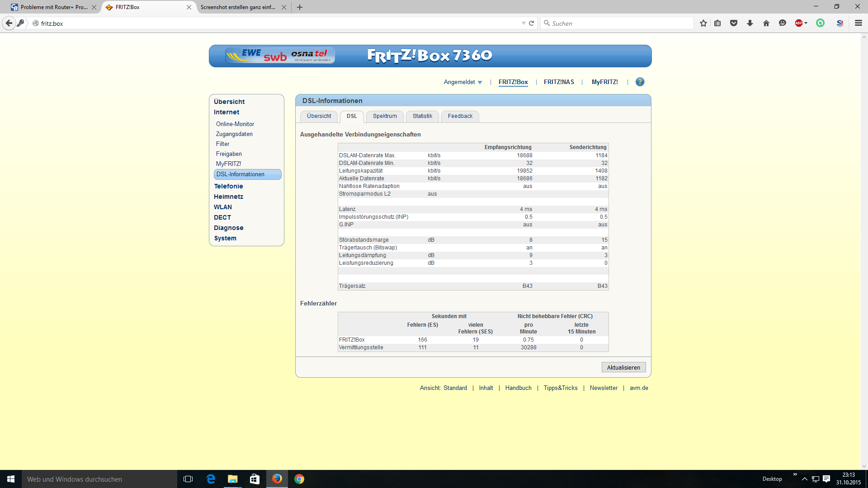Open the URL bar history dropdown arrow

(x=524, y=23)
